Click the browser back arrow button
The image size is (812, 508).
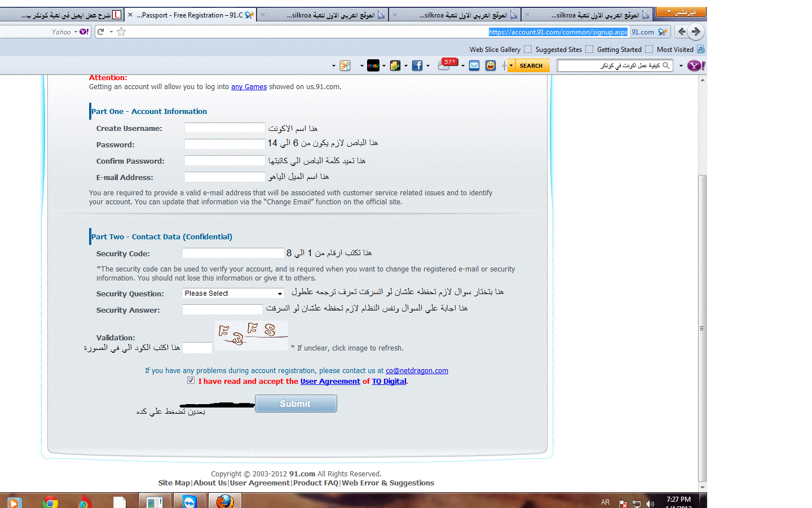point(682,32)
